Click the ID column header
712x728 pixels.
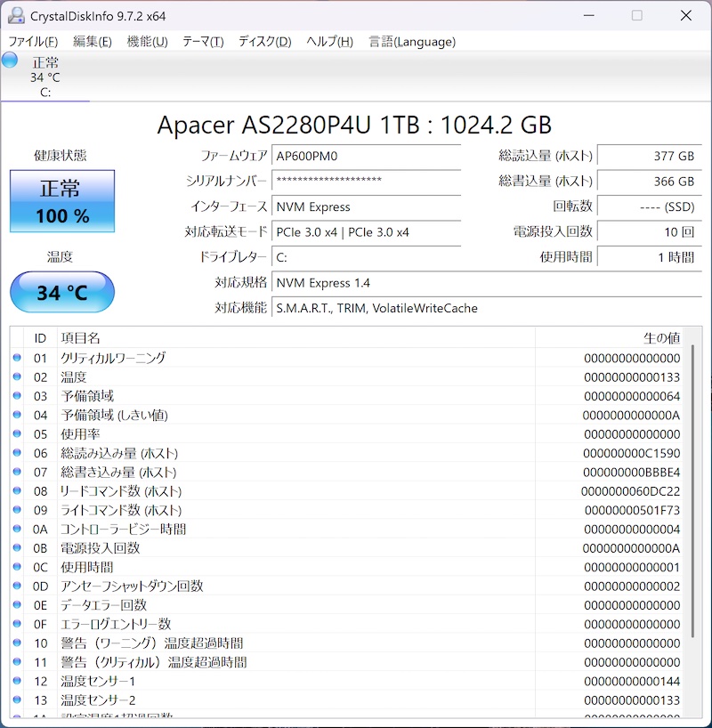click(x=40, y=338)
